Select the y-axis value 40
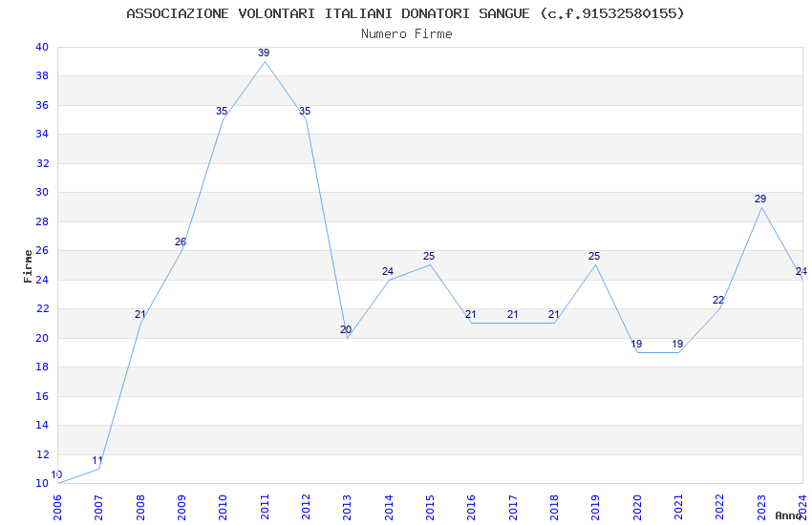Image resolution: width=812 pixels, height=525 pixels. click(x=42, y=47)
